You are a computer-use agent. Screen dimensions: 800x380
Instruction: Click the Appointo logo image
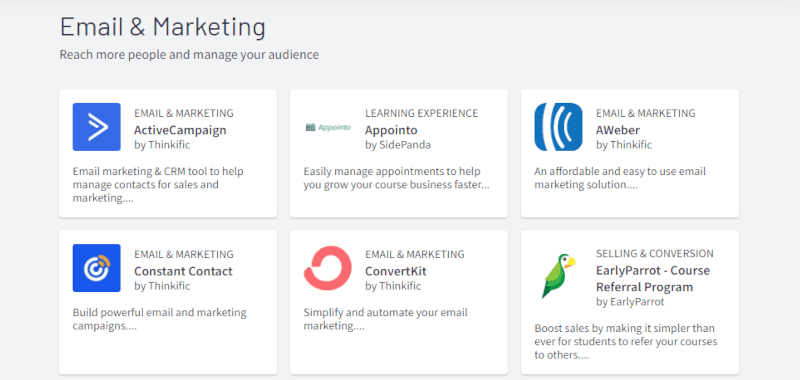point(328,127)
